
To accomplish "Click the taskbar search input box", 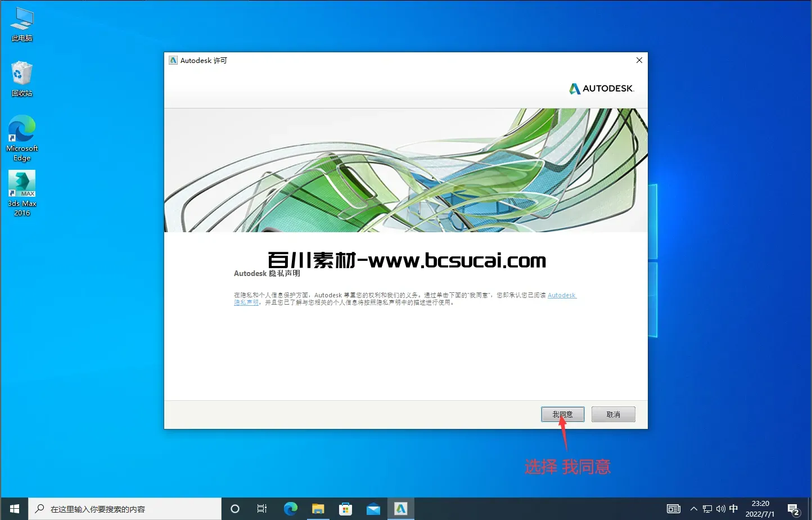I will pyautogui.click(x=125, y=509).
